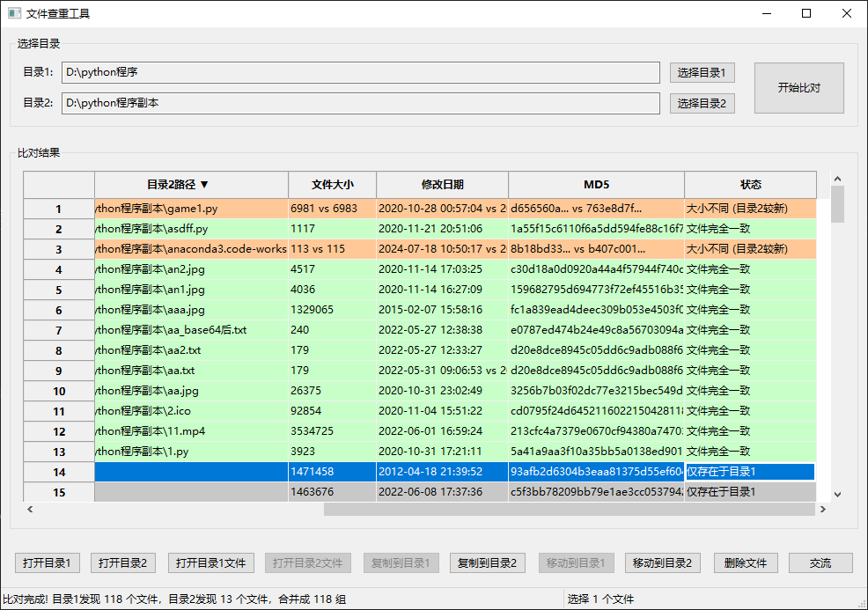Viewport: 868px width, 610px height.
Task: Click 删除文件 to delete file
Action: click(x=745, y=562)
